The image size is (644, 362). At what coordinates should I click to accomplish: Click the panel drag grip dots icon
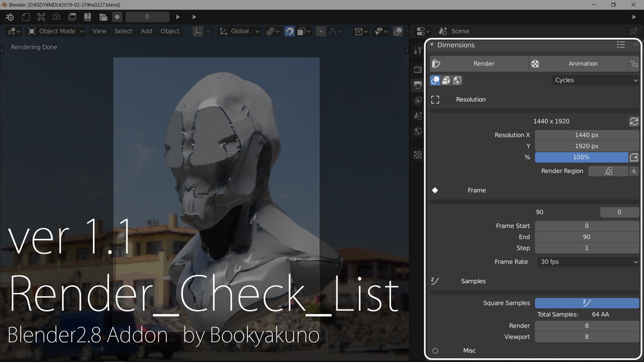click(636, 45)
